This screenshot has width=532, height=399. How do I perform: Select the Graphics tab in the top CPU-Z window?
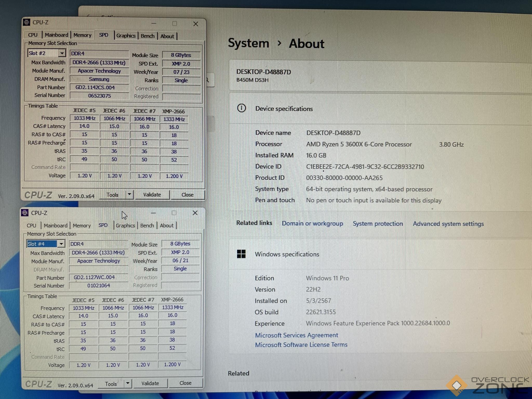[x=126, y=36]
